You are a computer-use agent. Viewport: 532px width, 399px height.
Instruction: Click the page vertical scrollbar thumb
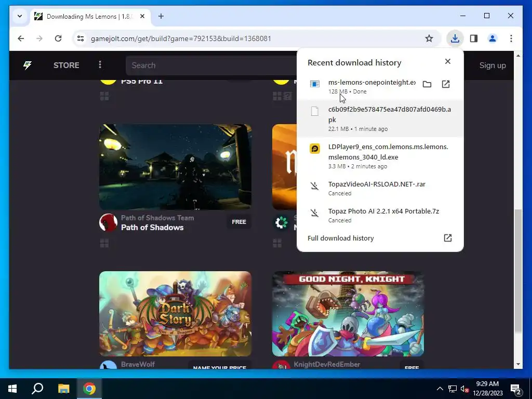click(518, 271)
